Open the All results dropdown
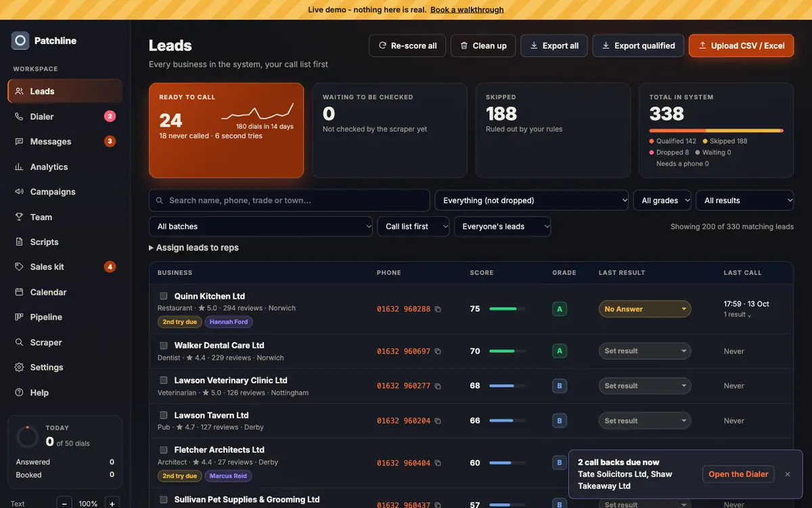Viewport: 812px width, 508px height. tap(745, 200)
